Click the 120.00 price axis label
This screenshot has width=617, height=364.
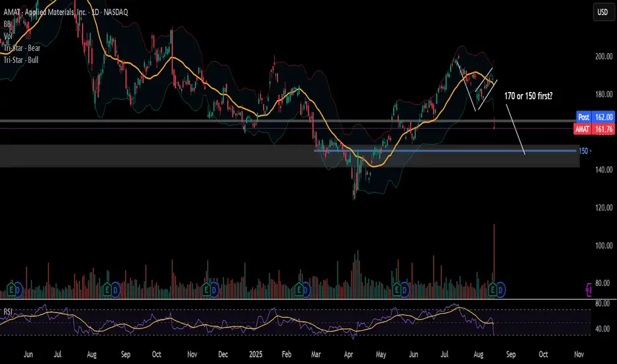604,208
